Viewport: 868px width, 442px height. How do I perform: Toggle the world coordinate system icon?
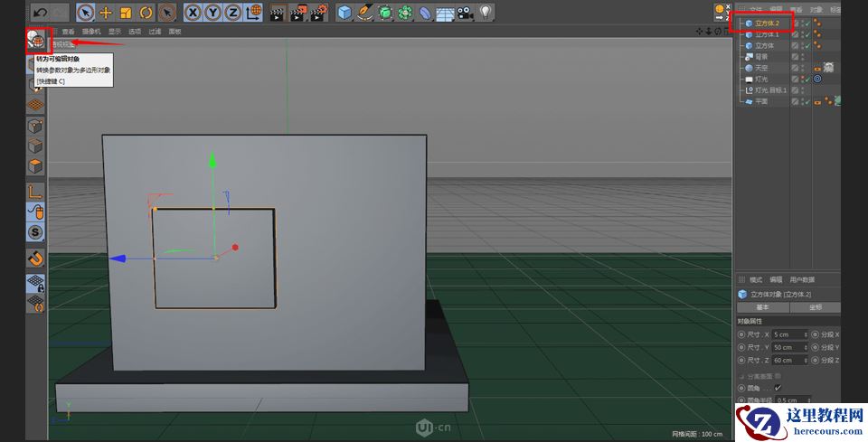tap(253, 12)
